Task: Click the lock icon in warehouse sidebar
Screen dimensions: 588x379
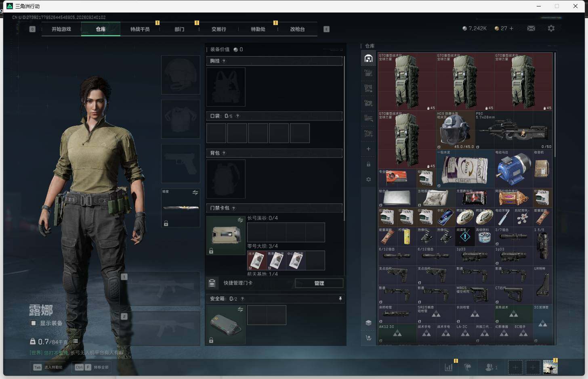Action: tap(368, 164)
